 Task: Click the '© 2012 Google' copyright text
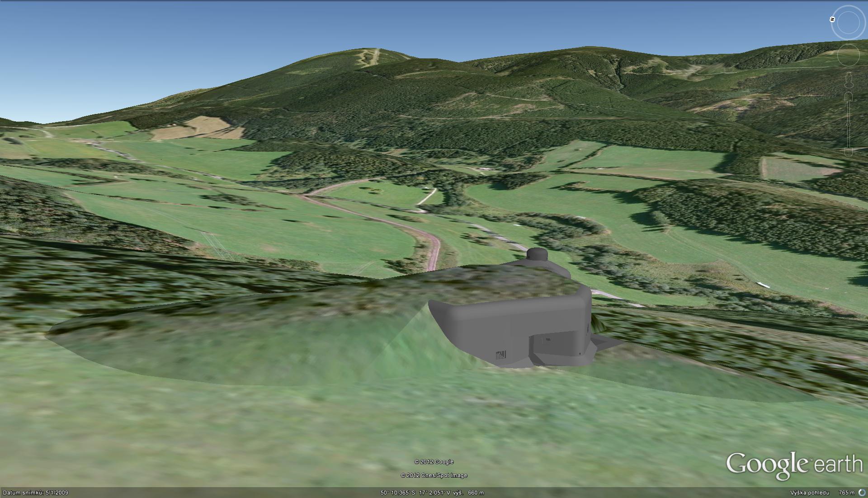click(x=434, y=462)
